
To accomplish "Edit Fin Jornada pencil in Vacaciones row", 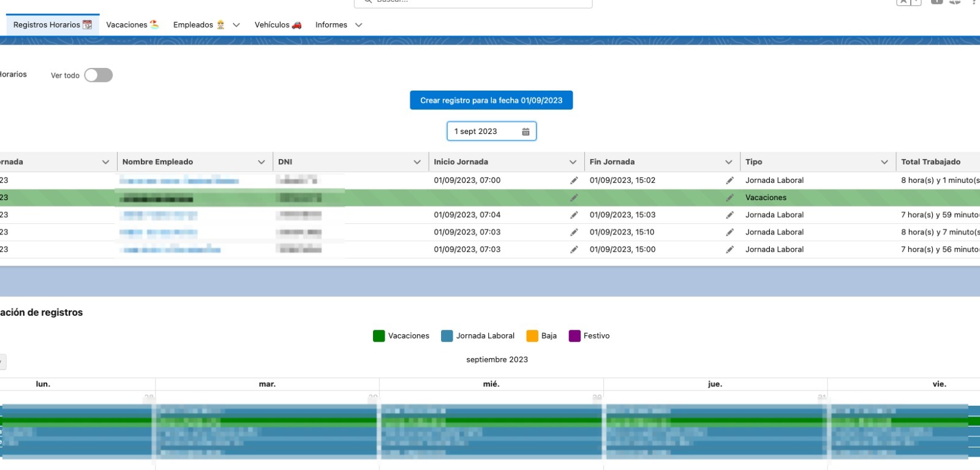I will click(729, 198).
